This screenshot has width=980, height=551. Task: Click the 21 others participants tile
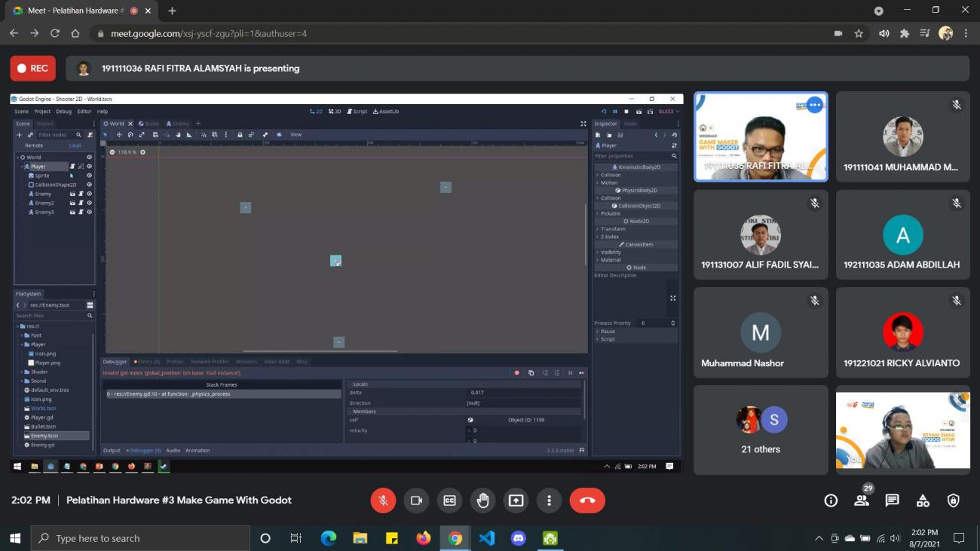[x=760, y=430]
